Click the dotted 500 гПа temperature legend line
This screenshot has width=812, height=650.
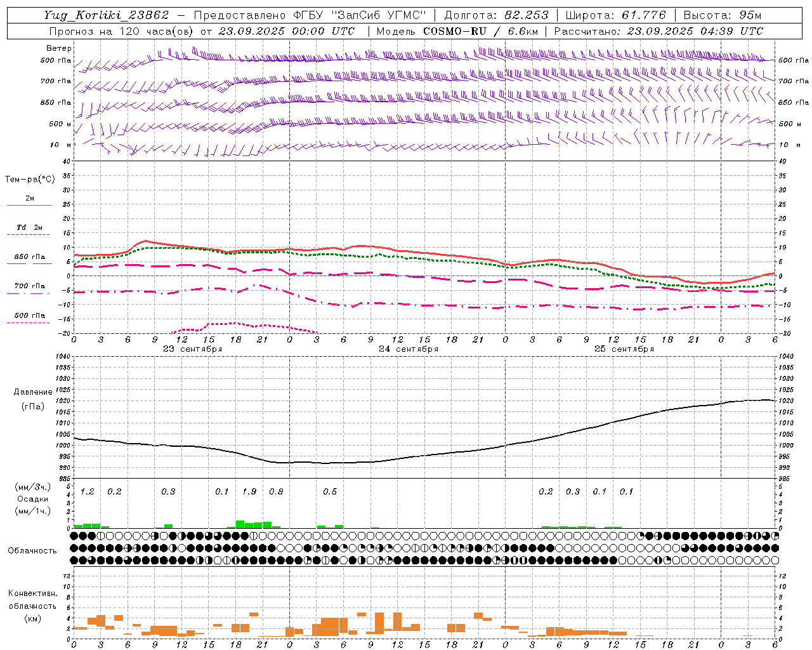click(x=29, y=323)
